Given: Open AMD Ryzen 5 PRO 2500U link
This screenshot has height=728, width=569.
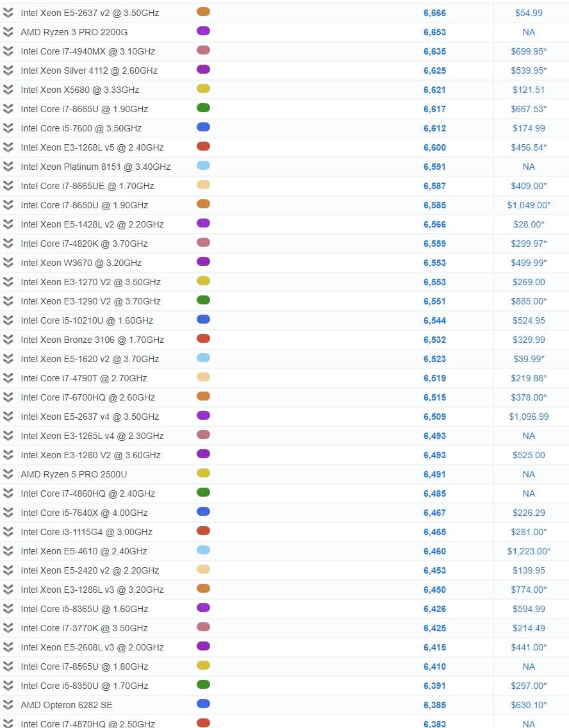Looking at the screenshot, I should (x=74, y=474).
